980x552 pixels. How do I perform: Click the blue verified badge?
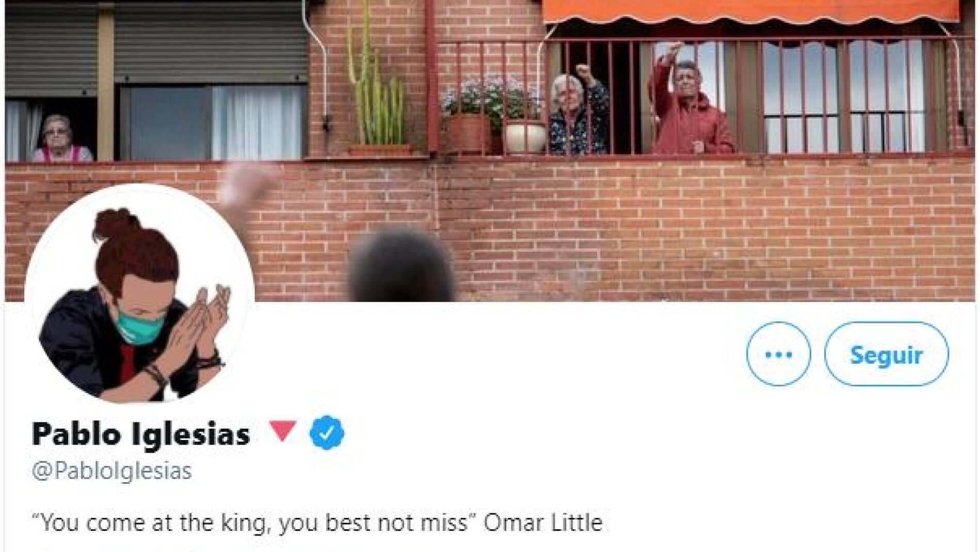[x=327, y=433]
